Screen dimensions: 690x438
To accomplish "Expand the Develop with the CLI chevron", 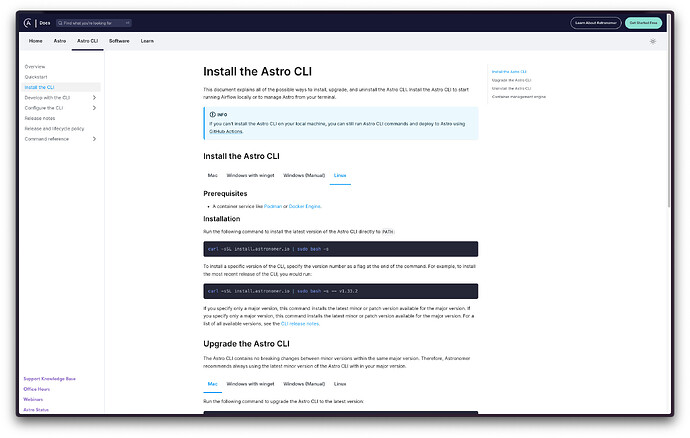I will pos(94,98).
